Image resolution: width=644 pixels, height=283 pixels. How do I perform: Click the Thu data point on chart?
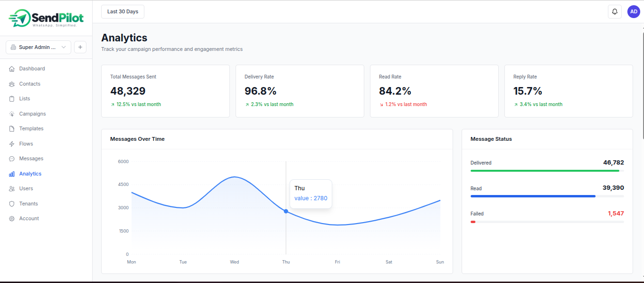pyautogui.click(x=286, y=211)
